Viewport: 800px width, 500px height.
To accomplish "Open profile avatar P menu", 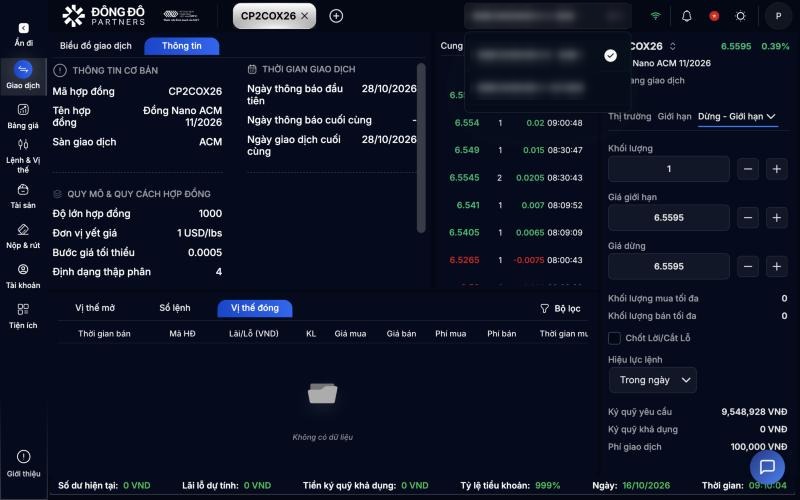I will 778,16.
